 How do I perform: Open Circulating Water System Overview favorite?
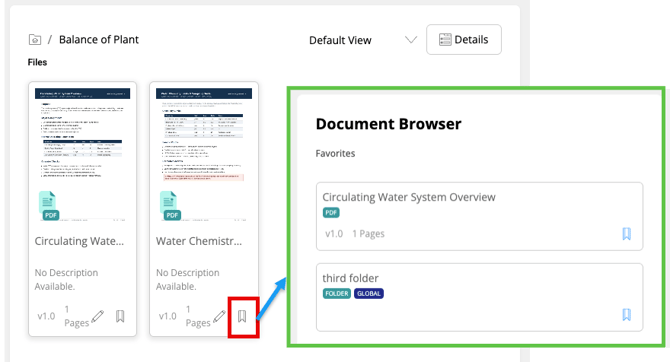tap(479, 216)
